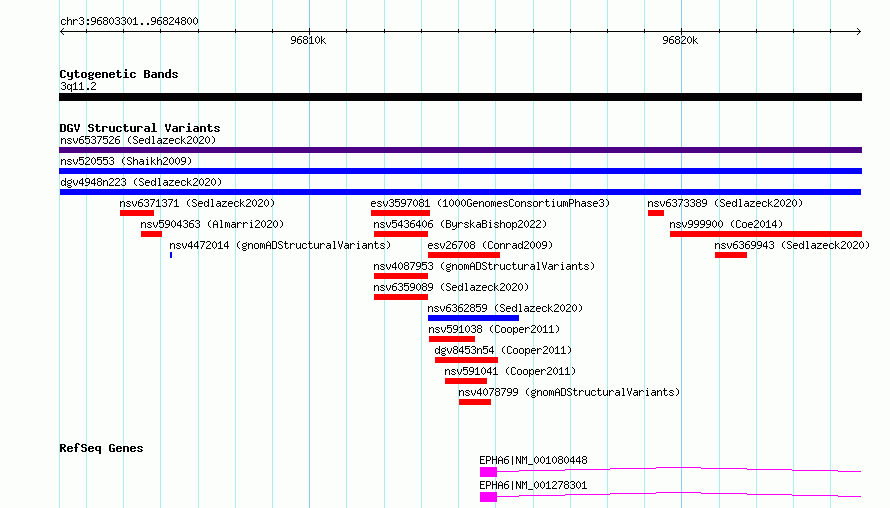Click the red esv26708 variant bar
The width and height of the screenshot is (890, 508).
[464, 255]
